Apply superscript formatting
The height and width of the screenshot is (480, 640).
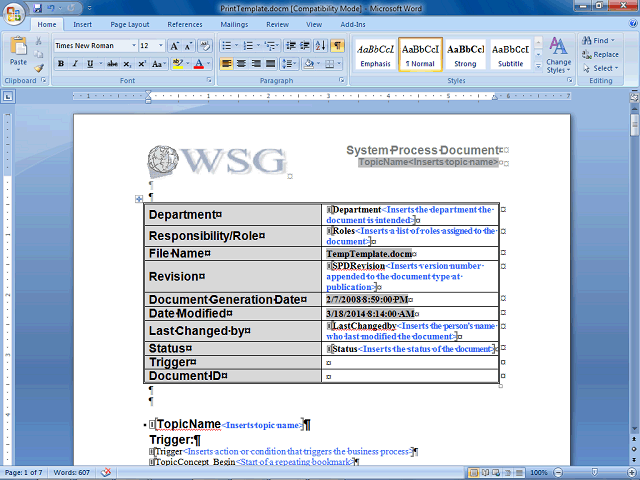pos(142,64)
